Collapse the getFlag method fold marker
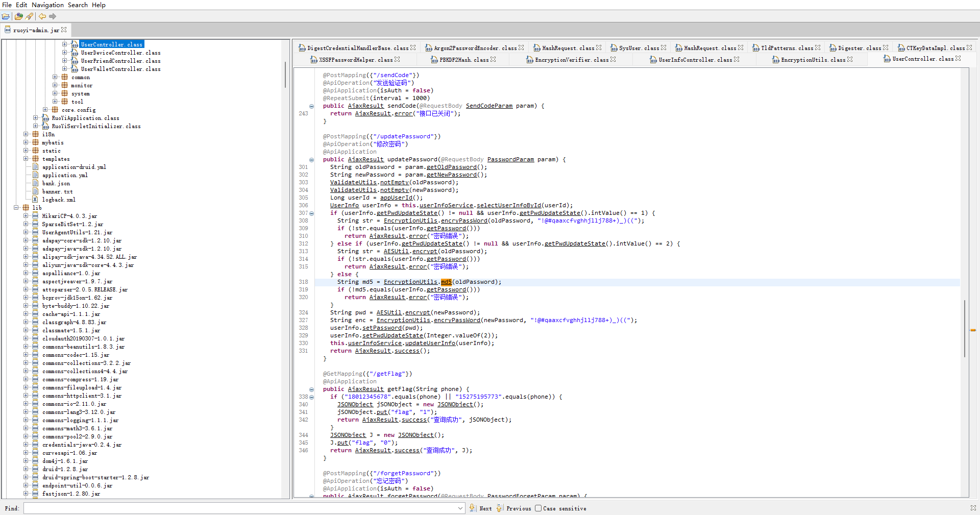This screenshot has height=515, width=980. pyautogui.click(x=311, y=389)
